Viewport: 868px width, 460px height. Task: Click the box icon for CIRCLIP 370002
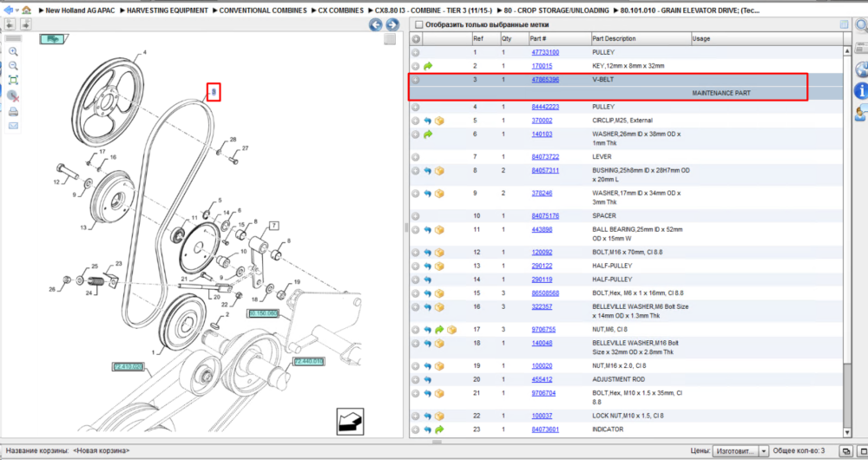(x=439, y=121)
